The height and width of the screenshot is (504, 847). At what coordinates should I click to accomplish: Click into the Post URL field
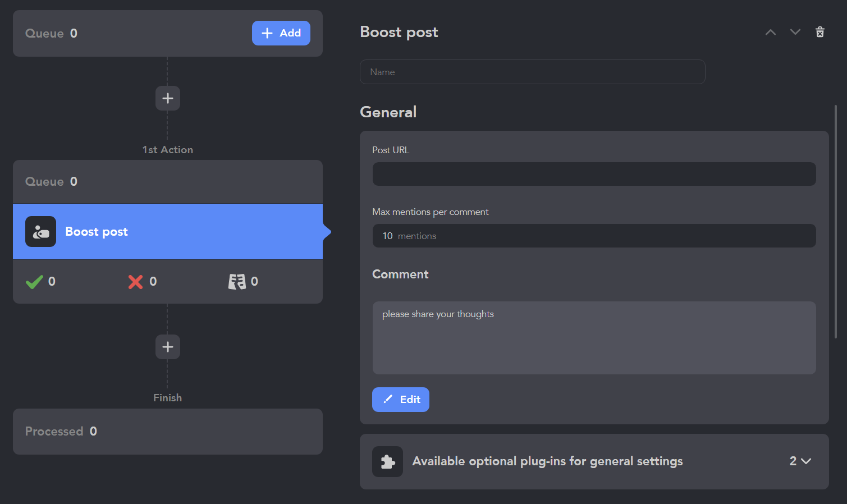pyautogui.click(x=594, y=174)
